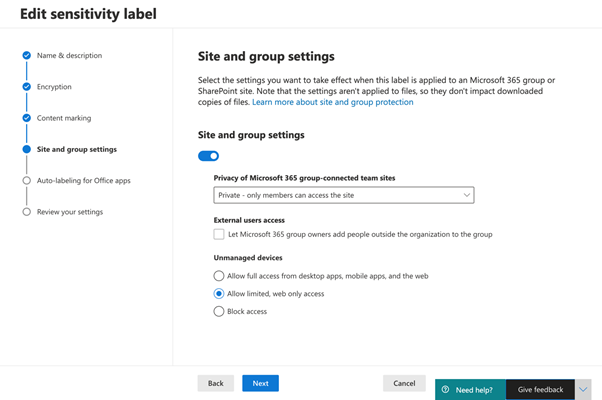Click the Give feedback button
The height and width of the screenshot is (400, 602).
coord(540,390)
